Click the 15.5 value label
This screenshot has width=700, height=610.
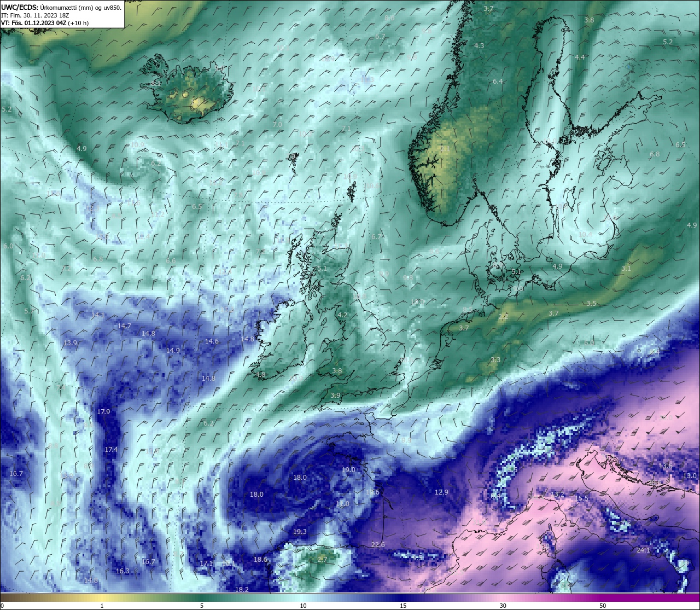click(x=582, y=498)
